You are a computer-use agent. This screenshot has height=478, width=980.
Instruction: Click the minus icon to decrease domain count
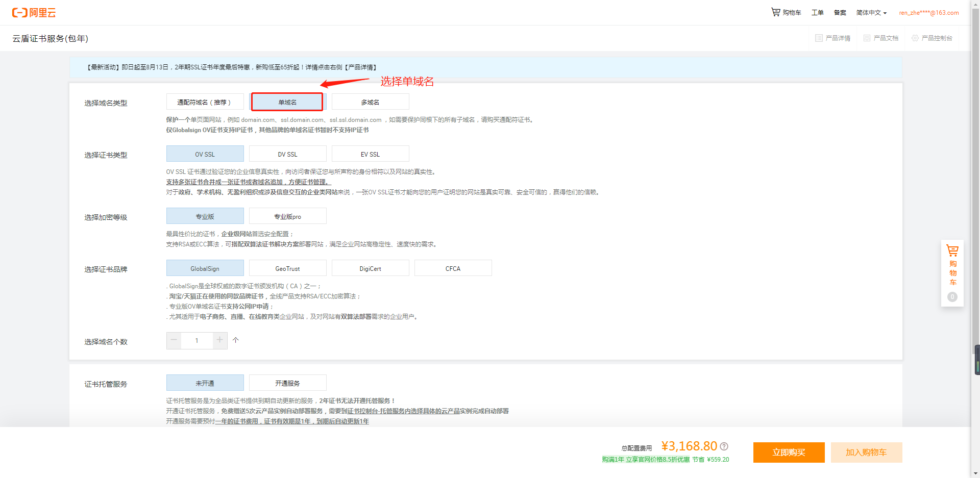[x=174, y=340]
